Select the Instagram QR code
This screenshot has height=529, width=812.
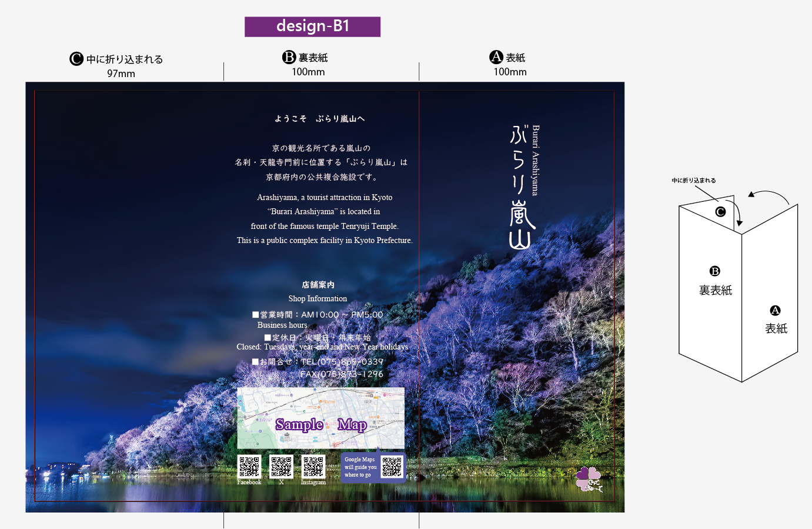pos(313,467)
